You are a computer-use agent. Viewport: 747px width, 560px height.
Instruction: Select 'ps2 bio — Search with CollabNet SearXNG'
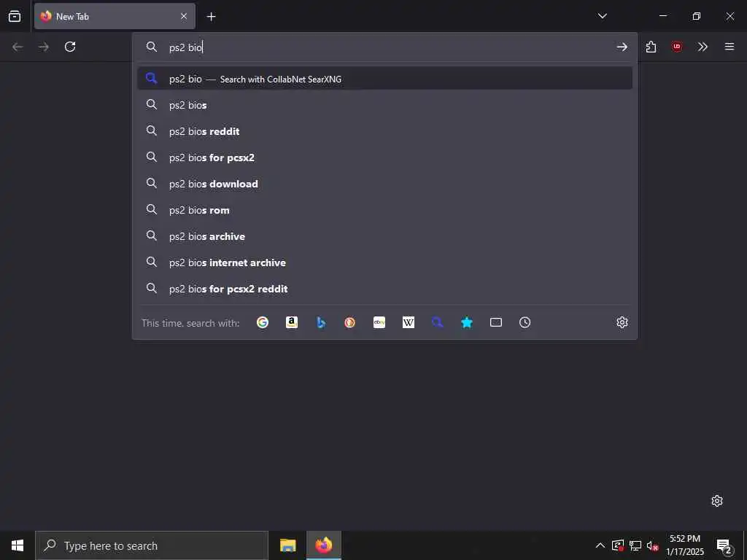pyautogui.click(x=385, y=79)
